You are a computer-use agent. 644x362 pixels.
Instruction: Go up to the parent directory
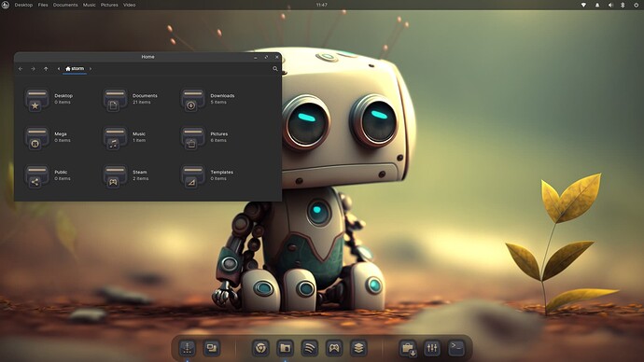coord(46,68)
